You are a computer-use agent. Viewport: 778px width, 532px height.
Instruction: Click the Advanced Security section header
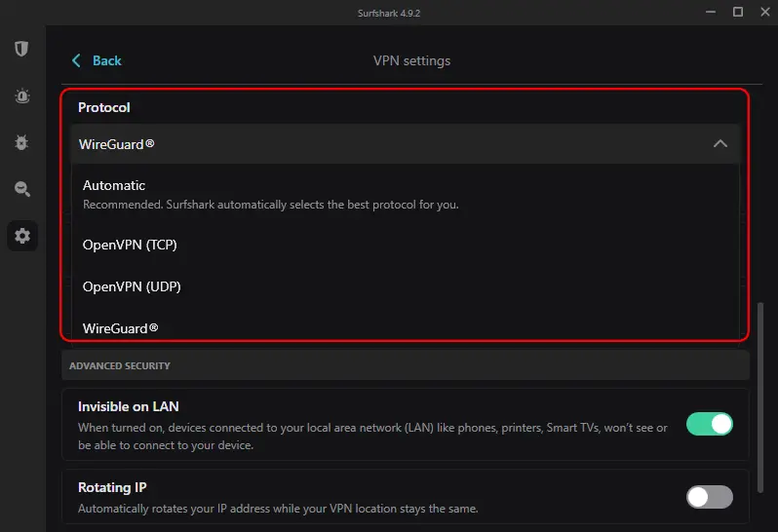click(406, 365)
